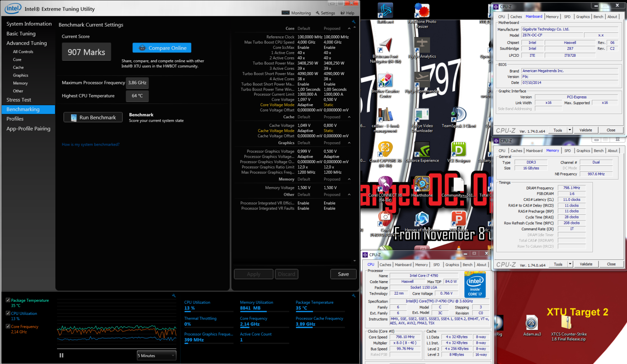Viewport: 627px width, 364px height.
Task: Open the Brother Creative Center shortcut
Action: pyautogui.click(x=385, y=85)
